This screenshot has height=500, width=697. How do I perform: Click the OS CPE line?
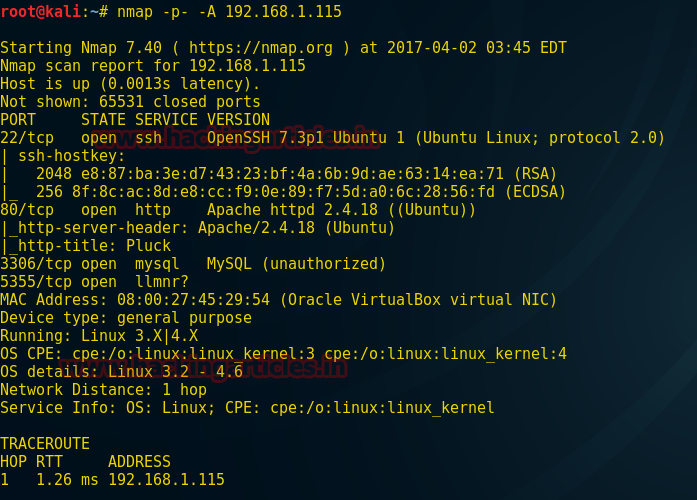pos(283,354)
